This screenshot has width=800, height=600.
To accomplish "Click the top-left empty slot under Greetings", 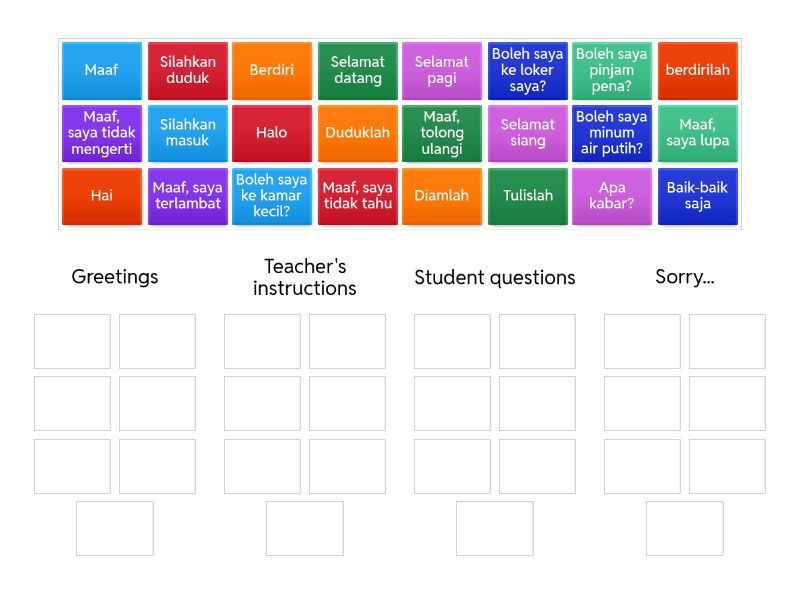I will click(72, 341).
